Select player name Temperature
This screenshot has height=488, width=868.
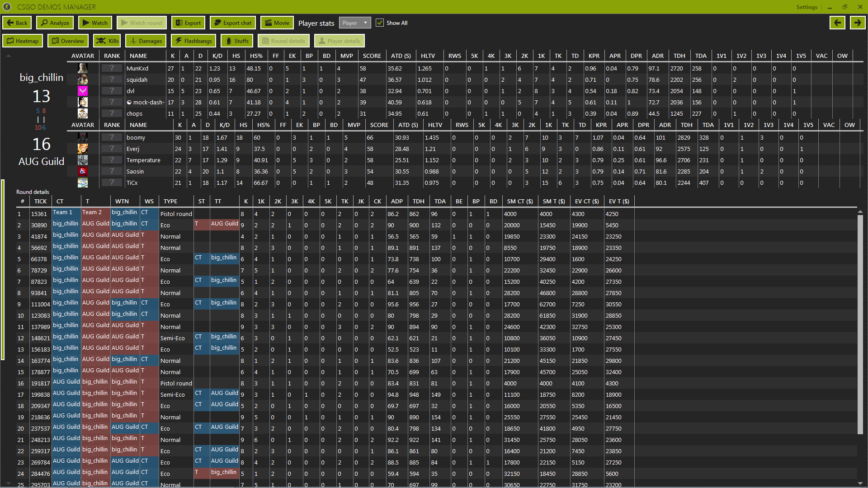tap(143, 160)
